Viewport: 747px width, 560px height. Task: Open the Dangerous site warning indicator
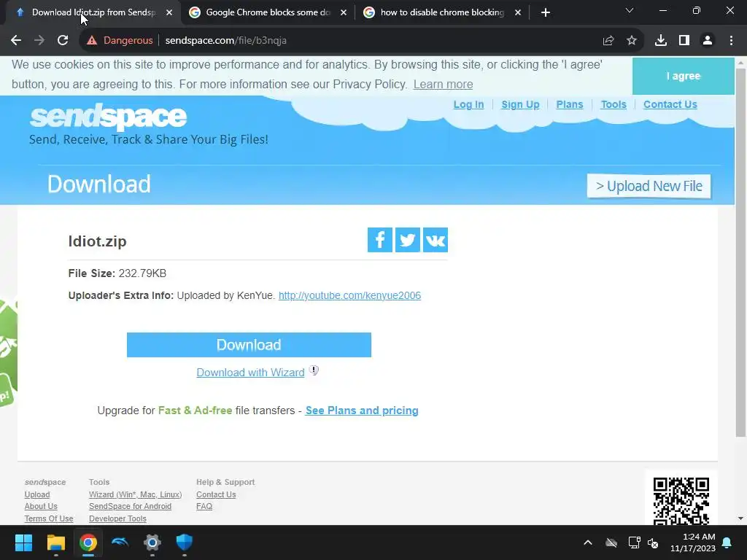click(120, 41)
